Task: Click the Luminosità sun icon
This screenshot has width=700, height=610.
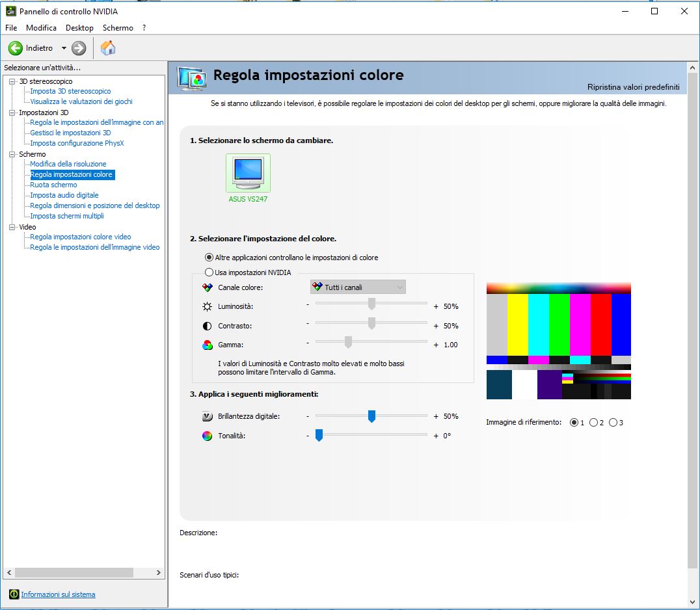Action: tap(207, 306)
